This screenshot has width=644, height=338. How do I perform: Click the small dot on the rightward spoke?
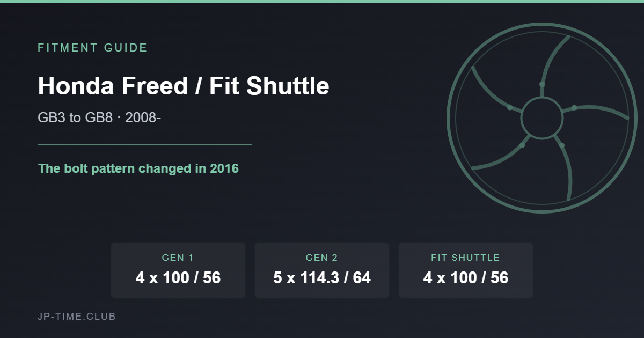pyautogui.click(x=574, y=108)
